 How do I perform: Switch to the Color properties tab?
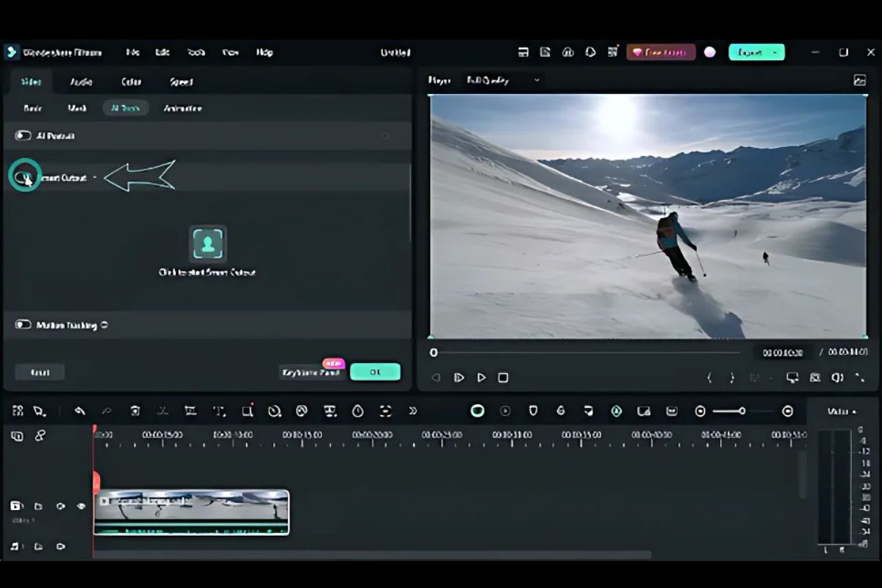(131, 82)
